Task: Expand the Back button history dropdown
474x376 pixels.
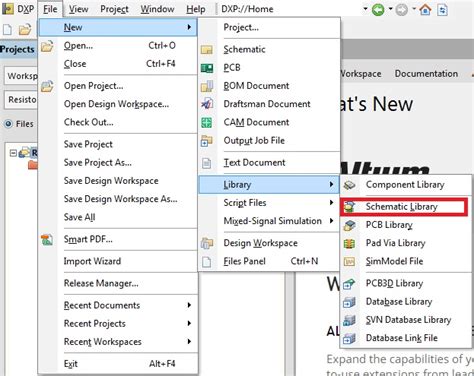Action: click(x=390, y=9)
